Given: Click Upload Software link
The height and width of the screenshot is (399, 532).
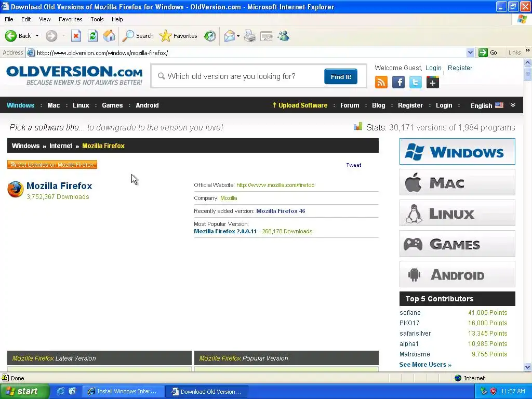Looking at the screenshot, I should tap(300, 105).
